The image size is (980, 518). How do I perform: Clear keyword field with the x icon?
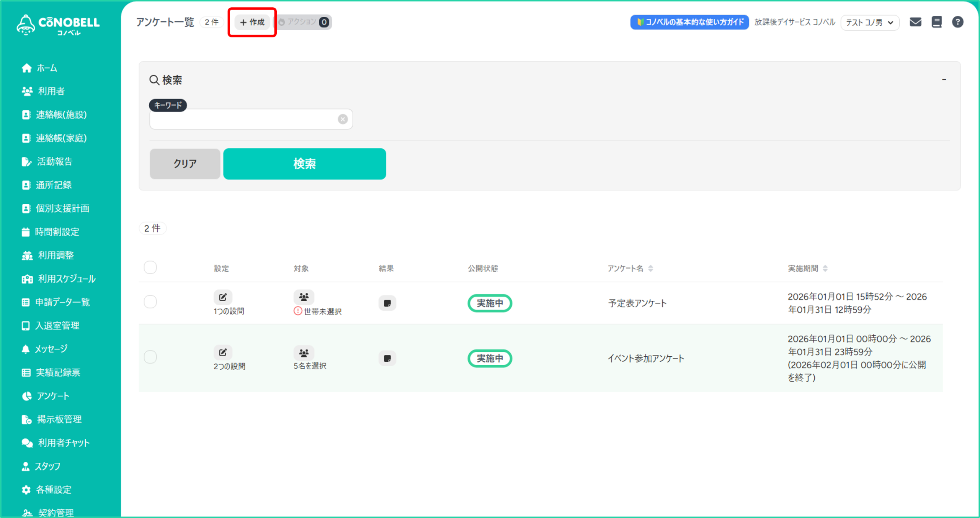tap(343, 119)
